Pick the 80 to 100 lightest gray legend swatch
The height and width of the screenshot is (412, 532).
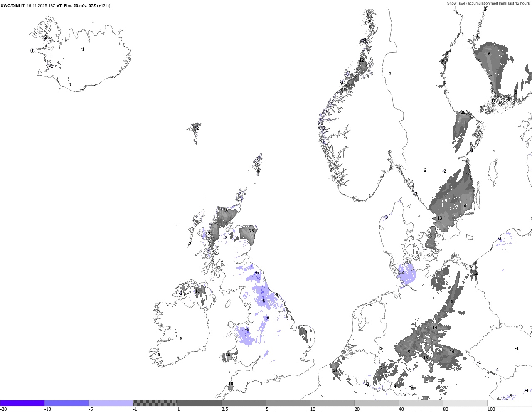465,403
